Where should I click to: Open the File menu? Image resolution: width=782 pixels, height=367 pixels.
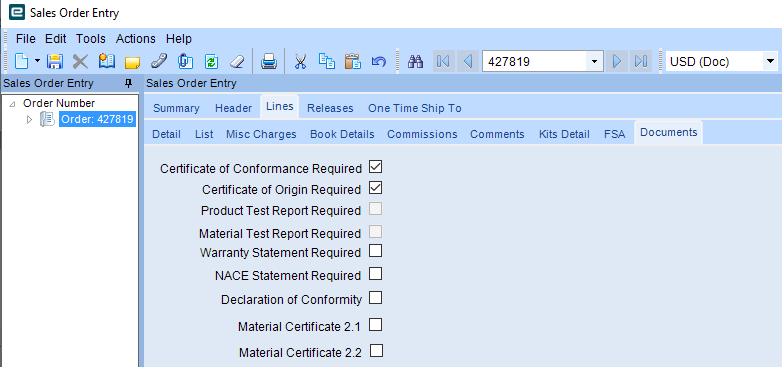pyautogui.click(x=25, y=38)
